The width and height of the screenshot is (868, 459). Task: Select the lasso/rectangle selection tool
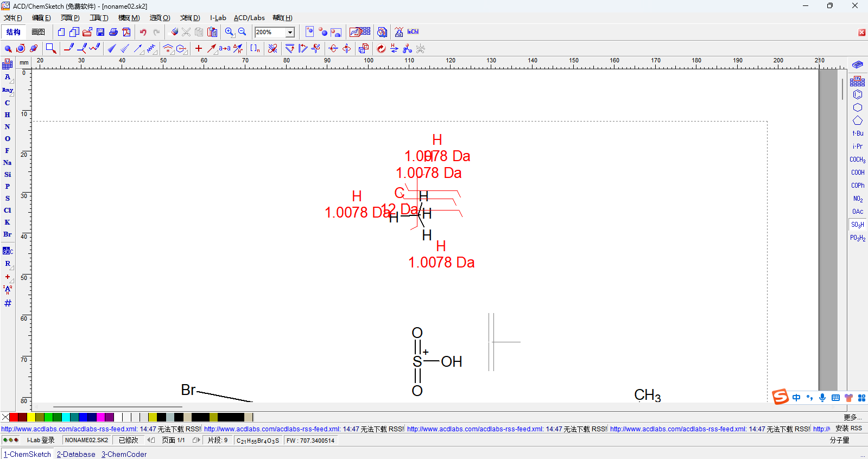[51, 48]
